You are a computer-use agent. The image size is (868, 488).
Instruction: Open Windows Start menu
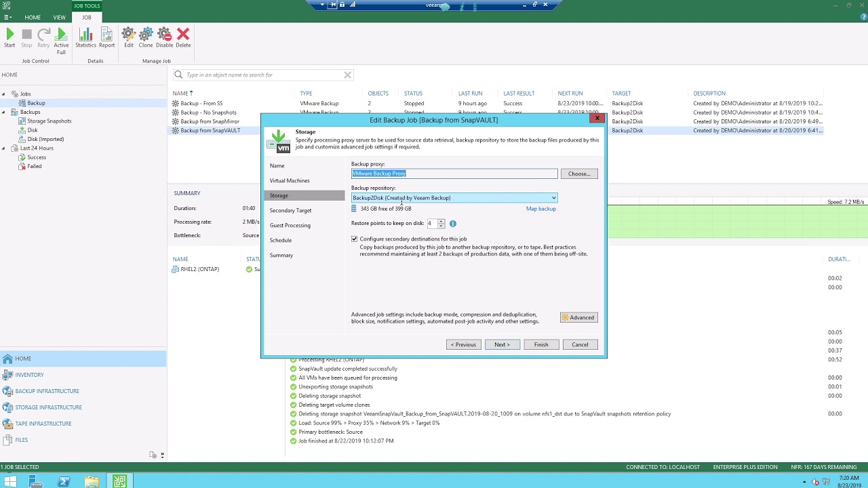coord(11,482)
